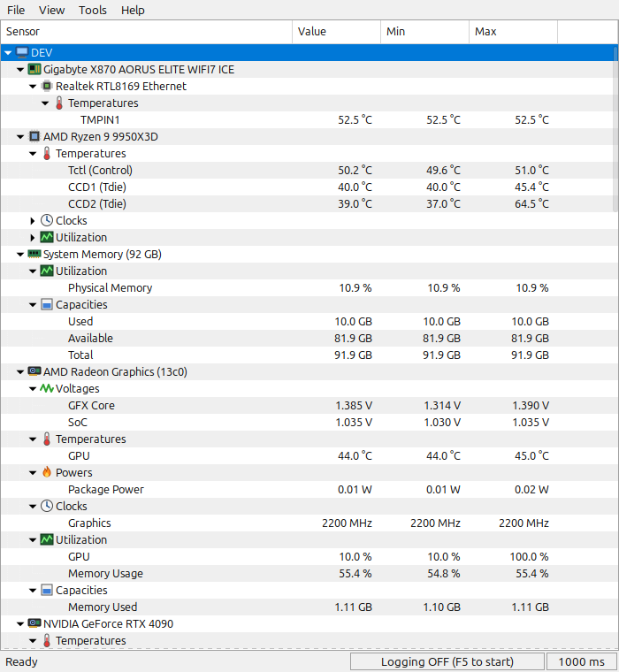Collapse the System Memory (92 GB) node
Screen dimensions: 619x672
coord(20,254)
